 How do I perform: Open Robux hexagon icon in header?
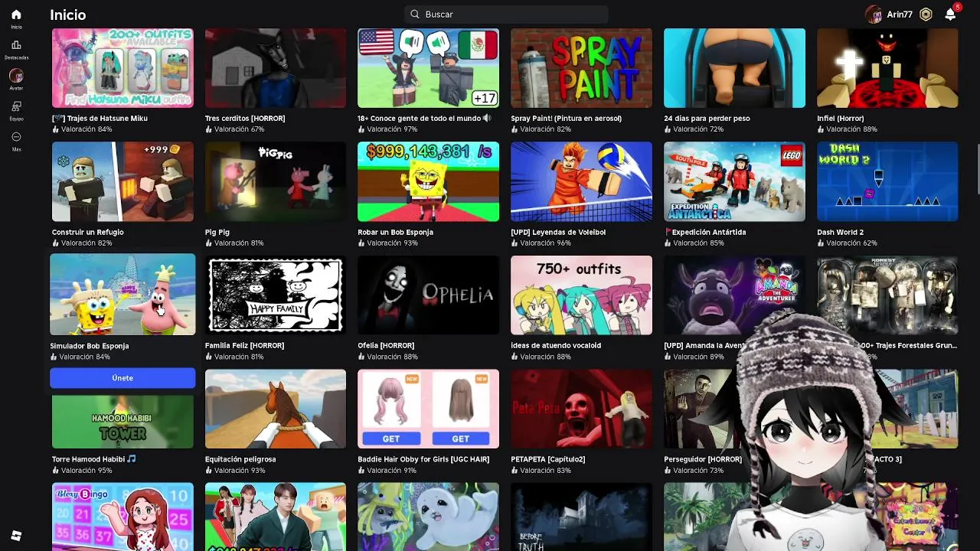click(926, 15)
